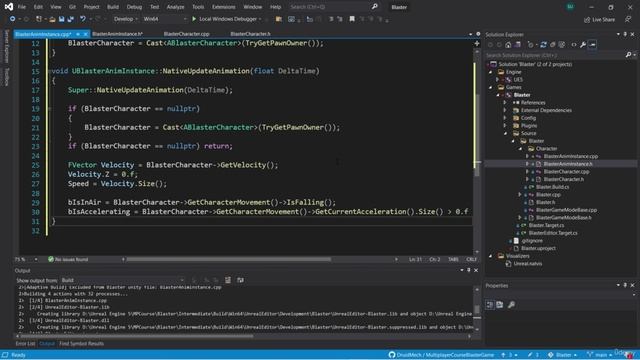Expand External Dependencies node
This screenshot has width=640, height=360.
click(505, 110)
